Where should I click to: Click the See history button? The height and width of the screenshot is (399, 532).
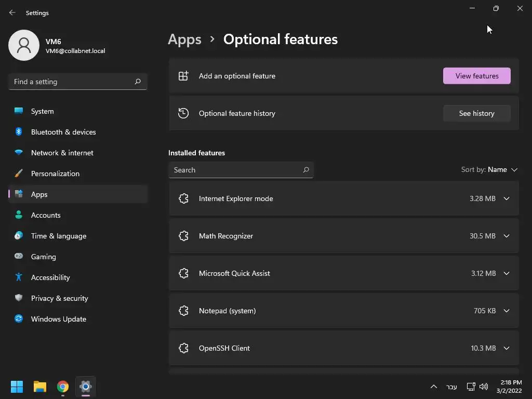click(476, 113)
